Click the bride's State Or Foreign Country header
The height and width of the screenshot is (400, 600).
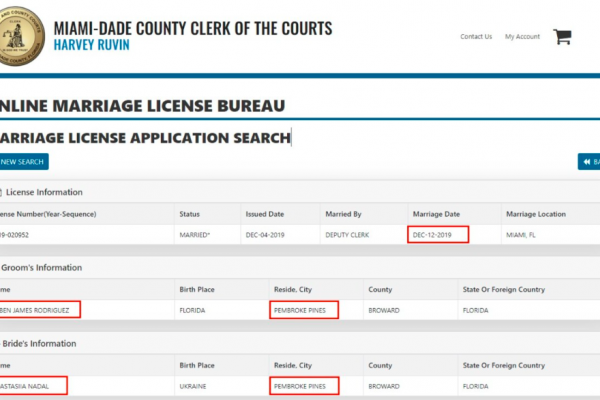point(504,365)
